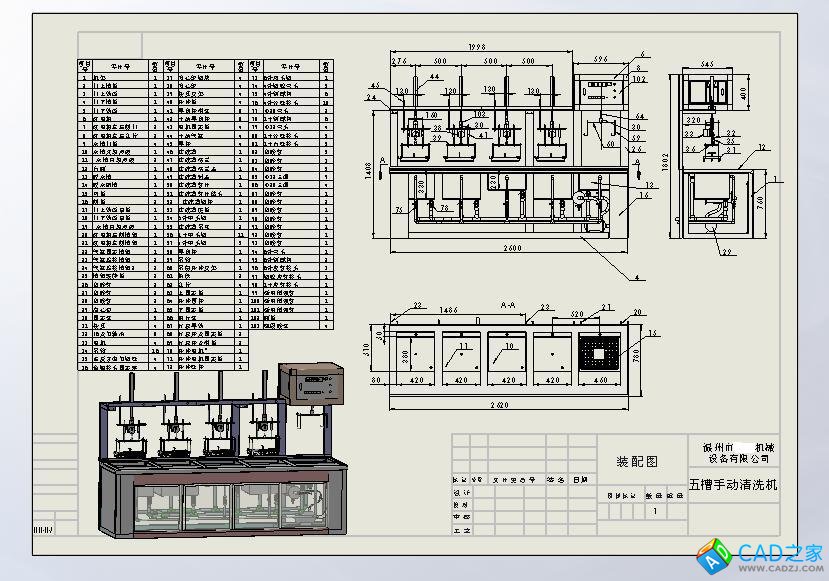Image resolution: width=829 pixels, height=581 pixels.
Task: Click the 装配图 title block label
Action: (637, 462)
